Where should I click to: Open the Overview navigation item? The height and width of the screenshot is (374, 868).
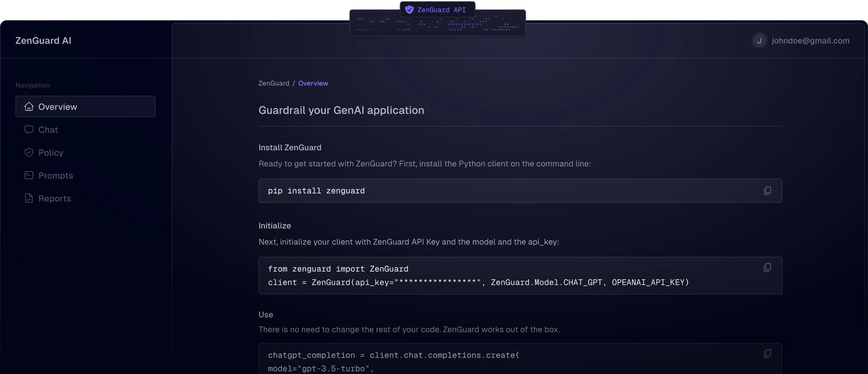58,107
